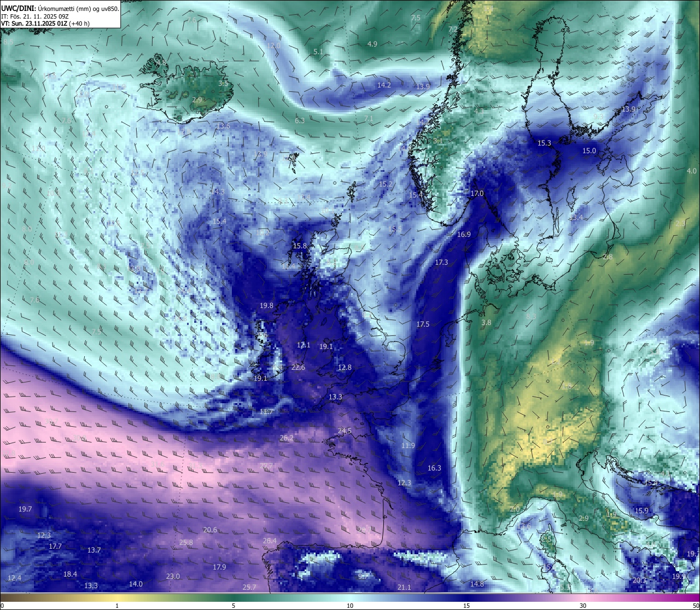Click the value label 3.5 over Iceland

(x=224, y=84)
